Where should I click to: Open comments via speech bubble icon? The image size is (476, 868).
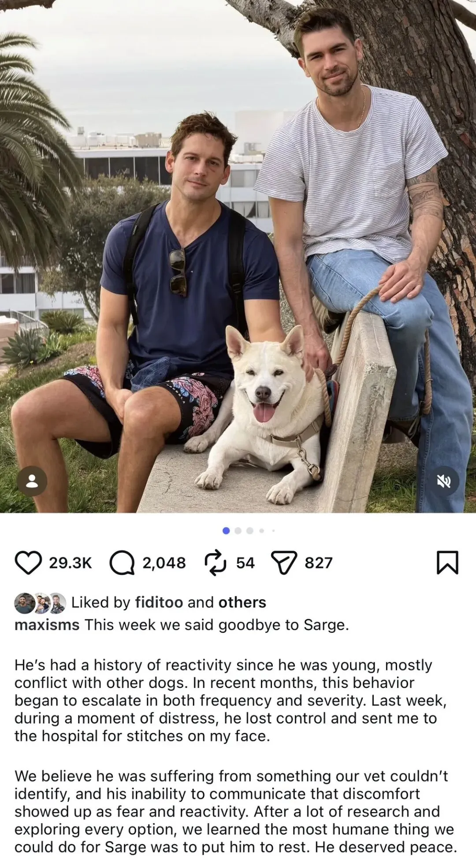pyautogui.click(x=122, y=563)
